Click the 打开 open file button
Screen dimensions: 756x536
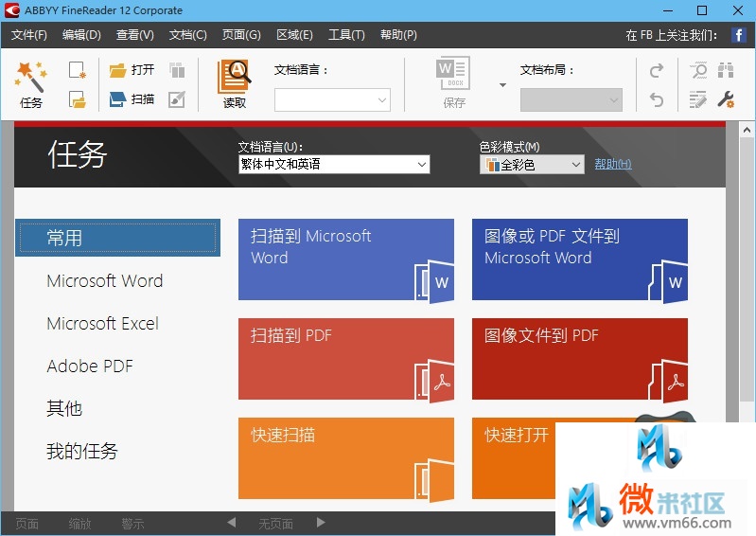tap(132, 70)
